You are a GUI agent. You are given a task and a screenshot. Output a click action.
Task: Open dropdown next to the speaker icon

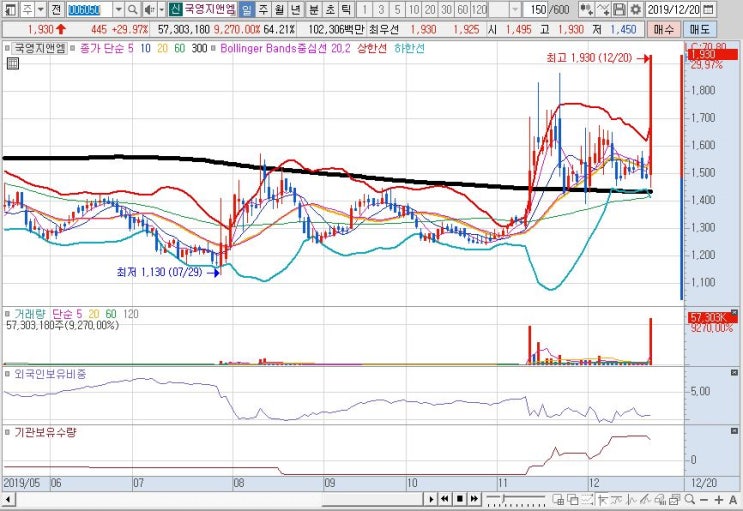162,9
